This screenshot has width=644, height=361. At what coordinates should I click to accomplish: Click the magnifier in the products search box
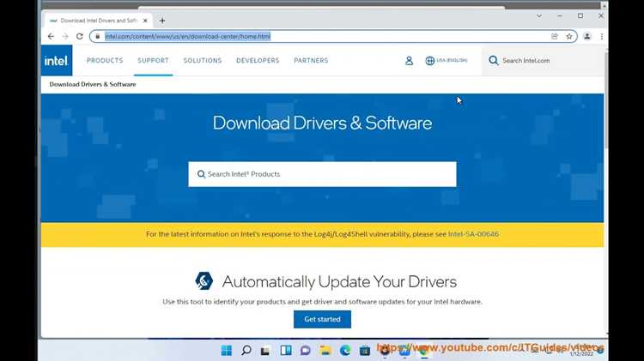[201, 174]
